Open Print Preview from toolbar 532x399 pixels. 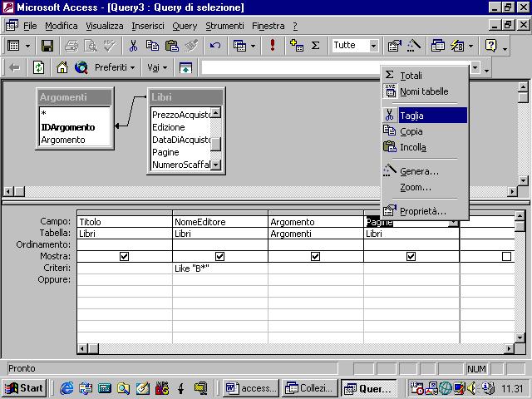click(91, 46)
